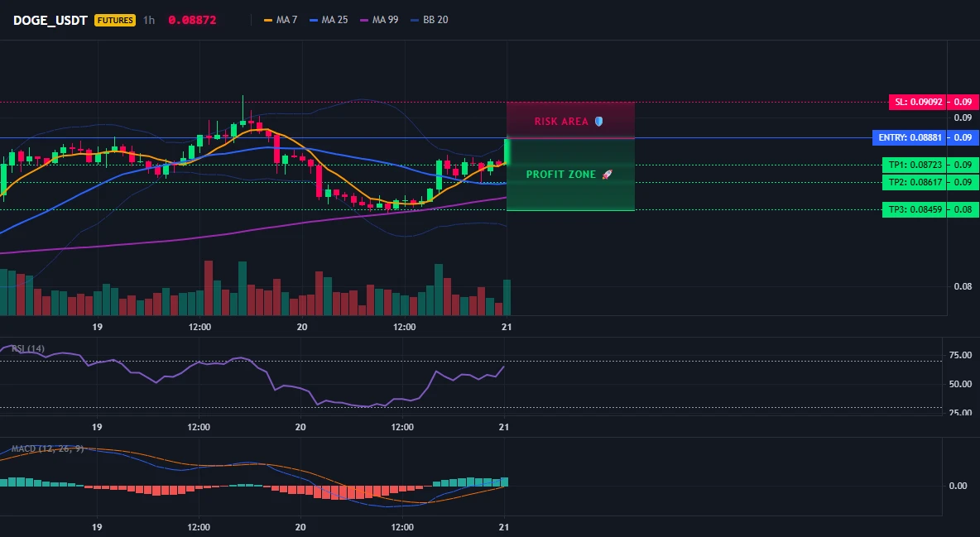Image resolution: width=980 pixels, height=537 pixels.
Task: Click the RISK AREA text
Action: [561, 122]
